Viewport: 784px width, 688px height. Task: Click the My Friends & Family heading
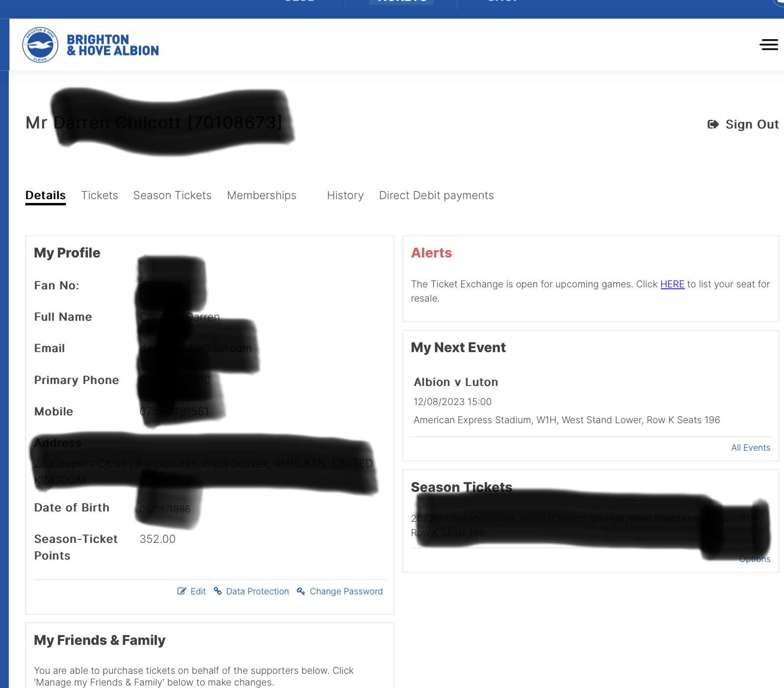pyautogui.click(x=100, y=640)
